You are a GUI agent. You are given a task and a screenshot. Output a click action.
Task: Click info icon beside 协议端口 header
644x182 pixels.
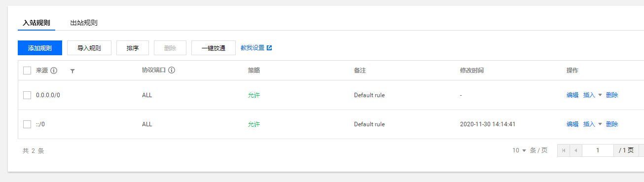click(172, 71)
